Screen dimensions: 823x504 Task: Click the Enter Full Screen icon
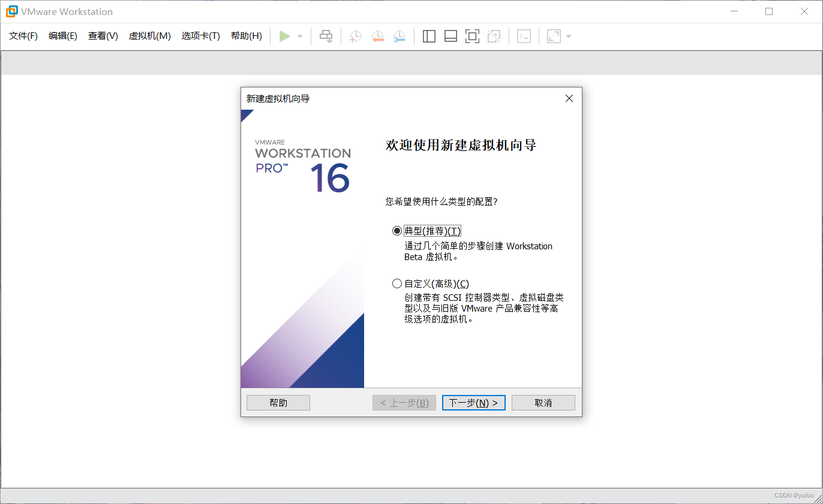(472, 36)
